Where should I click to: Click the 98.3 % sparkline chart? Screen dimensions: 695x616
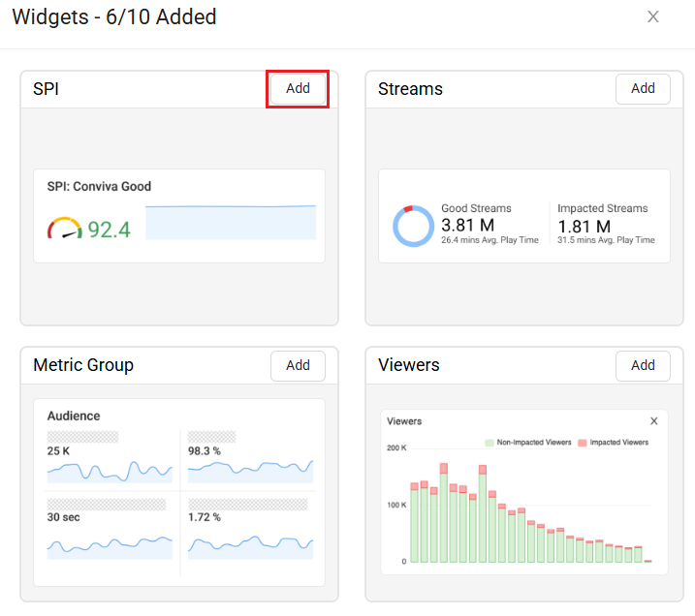(x=250, y=472)
